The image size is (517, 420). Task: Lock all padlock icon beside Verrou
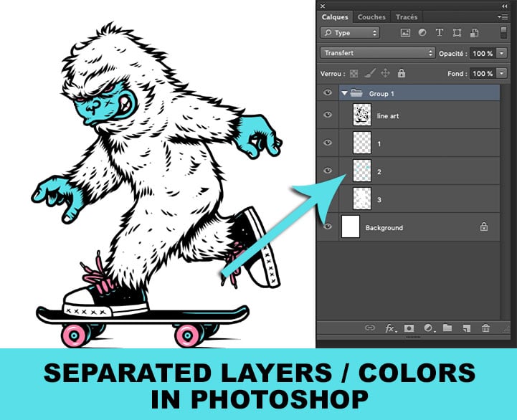click(402, 73)
